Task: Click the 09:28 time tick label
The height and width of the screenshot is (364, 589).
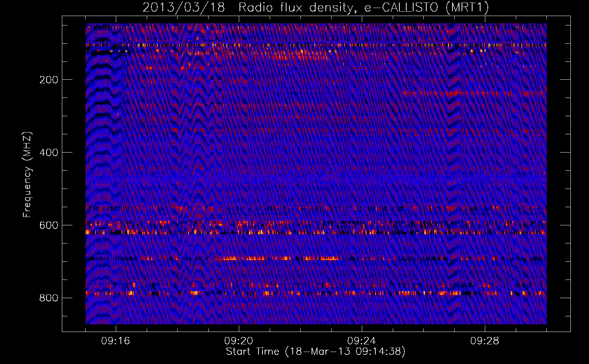Action: [485, 341]
